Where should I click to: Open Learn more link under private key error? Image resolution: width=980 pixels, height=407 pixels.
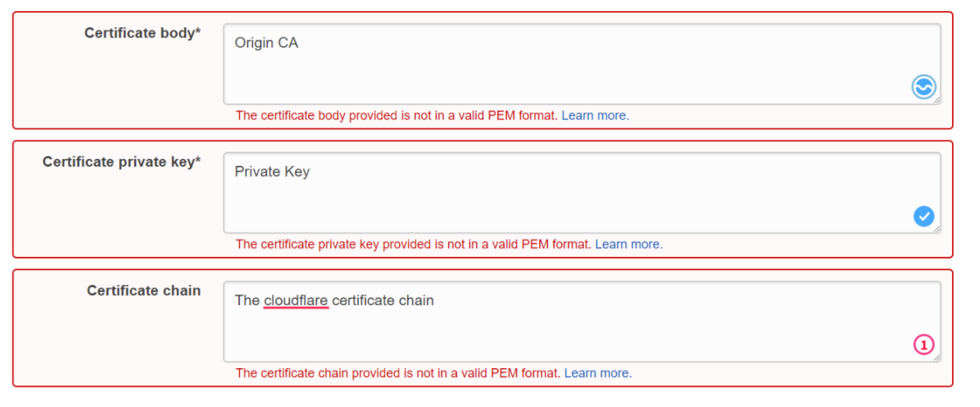coord(628,244)
